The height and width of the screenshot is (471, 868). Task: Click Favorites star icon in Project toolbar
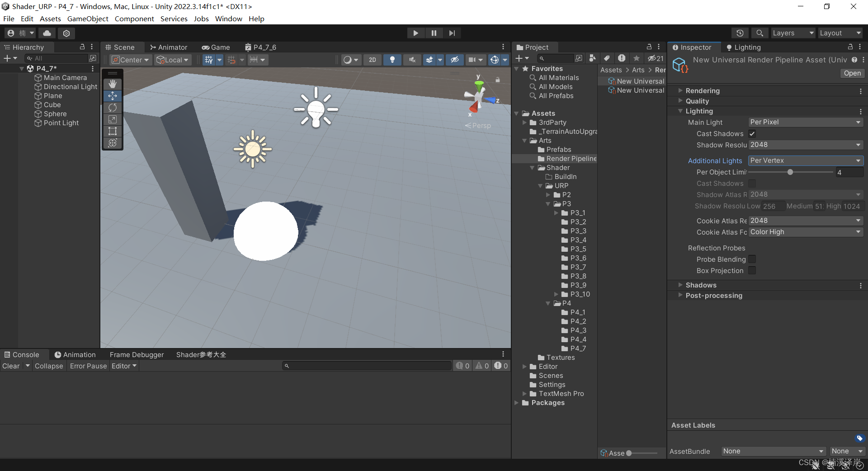point(637,58)
